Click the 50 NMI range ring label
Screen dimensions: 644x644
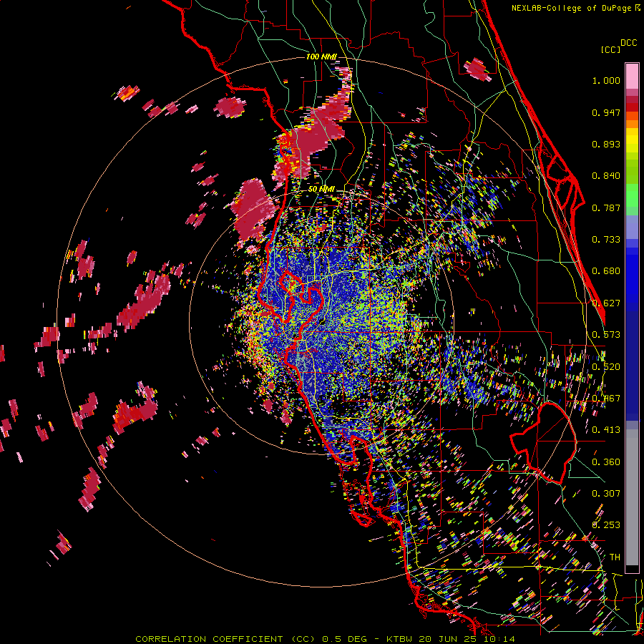(321, 189)
